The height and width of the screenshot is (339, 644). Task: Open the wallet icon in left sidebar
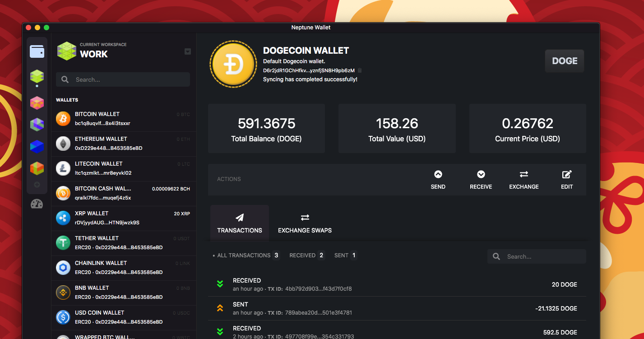coord(37,51)
